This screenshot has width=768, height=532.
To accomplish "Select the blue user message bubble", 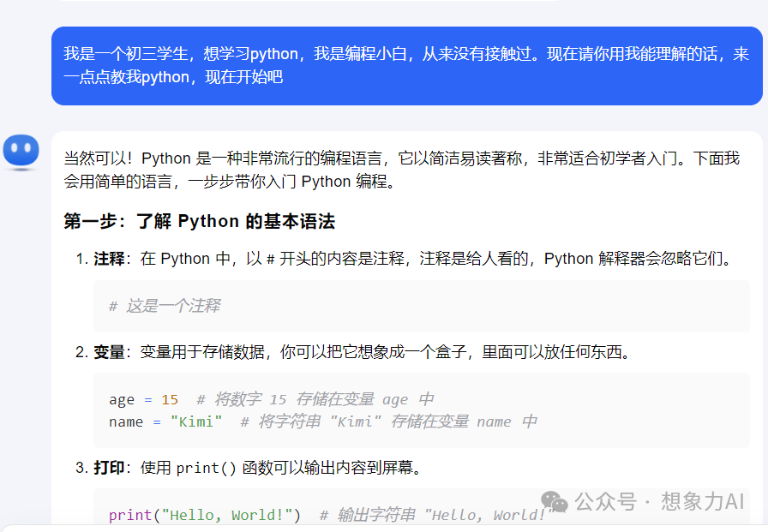I will (406, 66).
